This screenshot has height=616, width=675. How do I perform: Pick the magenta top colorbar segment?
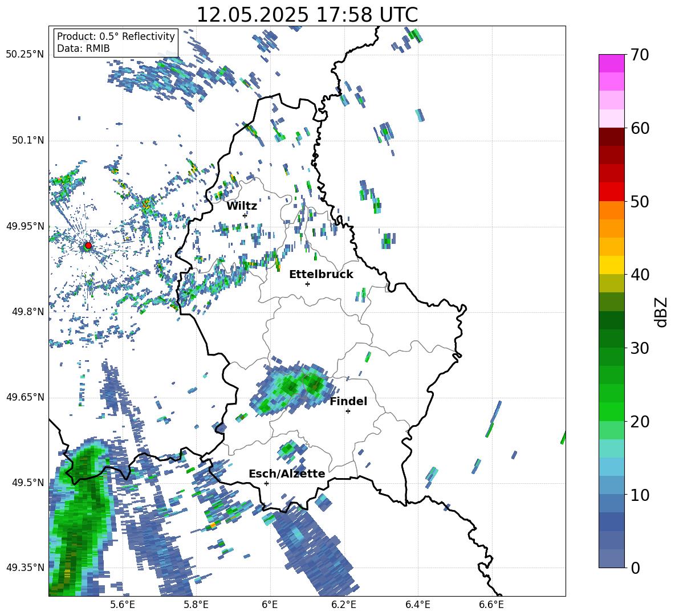(x=611, y=63)
